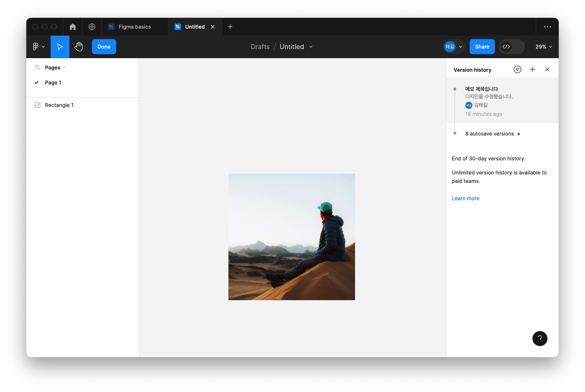This screenshot has height=392, width=585.
Task: Add a new version with plus icon
Action: click(x=532, y=69)
